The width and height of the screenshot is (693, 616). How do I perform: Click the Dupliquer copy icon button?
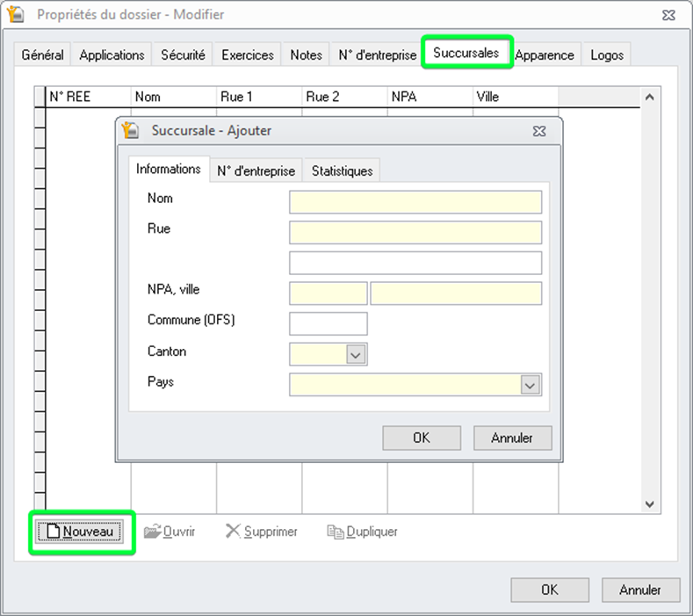(362, 532)
